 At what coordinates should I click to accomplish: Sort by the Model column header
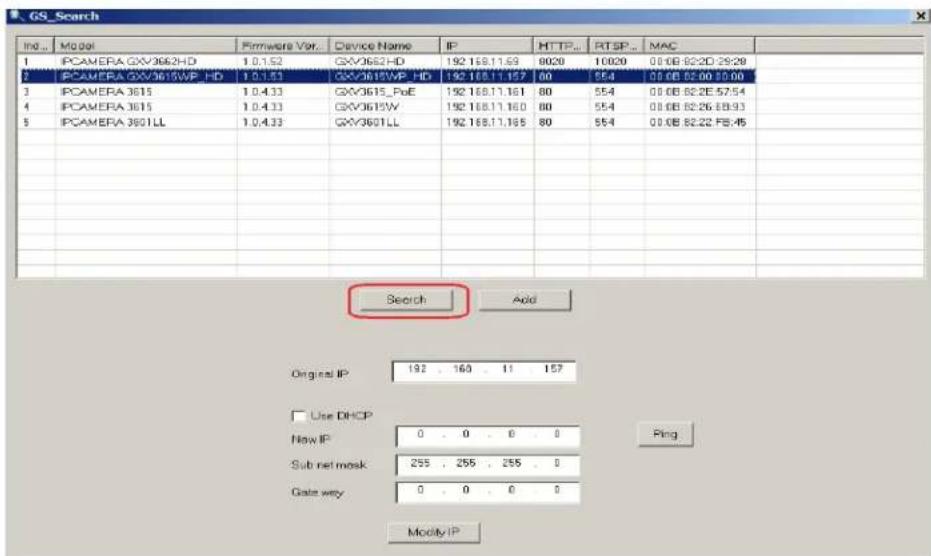click(145, 46)
